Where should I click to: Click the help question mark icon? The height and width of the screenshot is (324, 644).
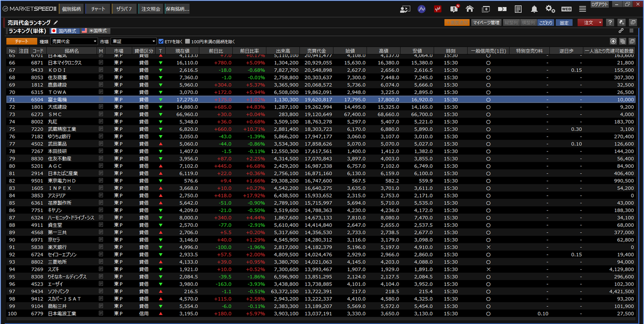coord(610,23)
